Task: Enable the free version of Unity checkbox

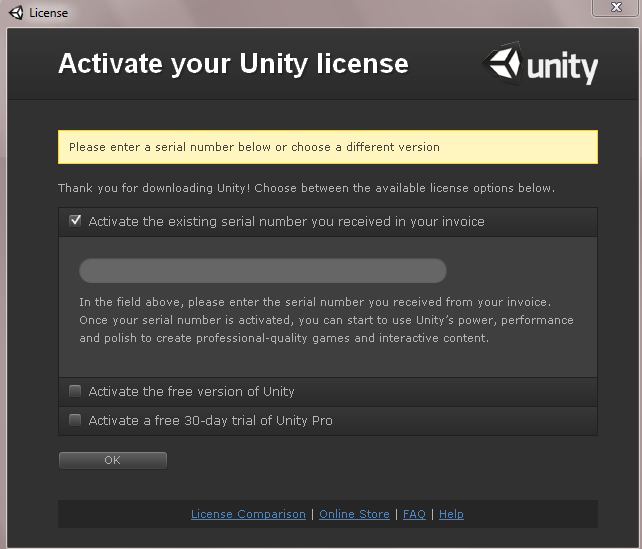Action: click(x=75, y=391)
